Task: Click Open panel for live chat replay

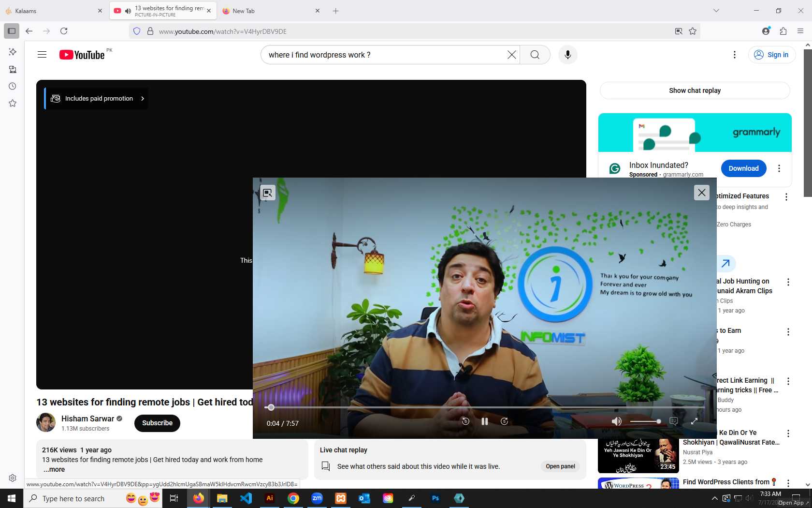Action: (560, 466)
